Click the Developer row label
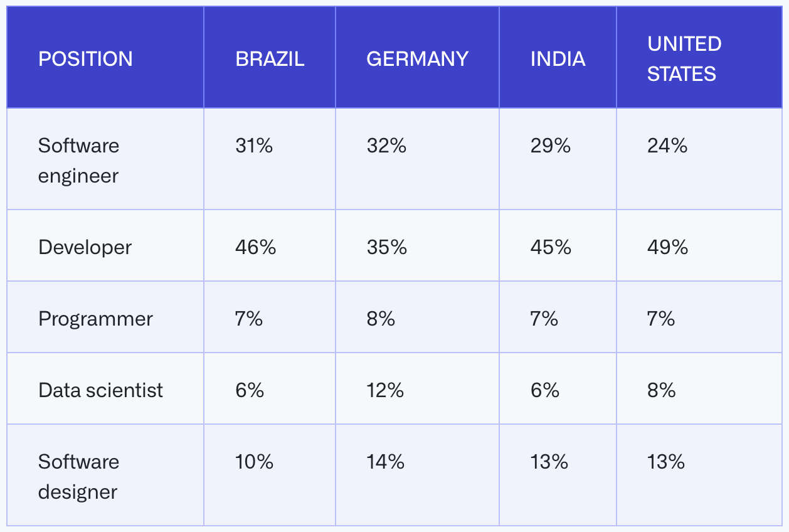 pyautogui.click(x=85, y=247)
